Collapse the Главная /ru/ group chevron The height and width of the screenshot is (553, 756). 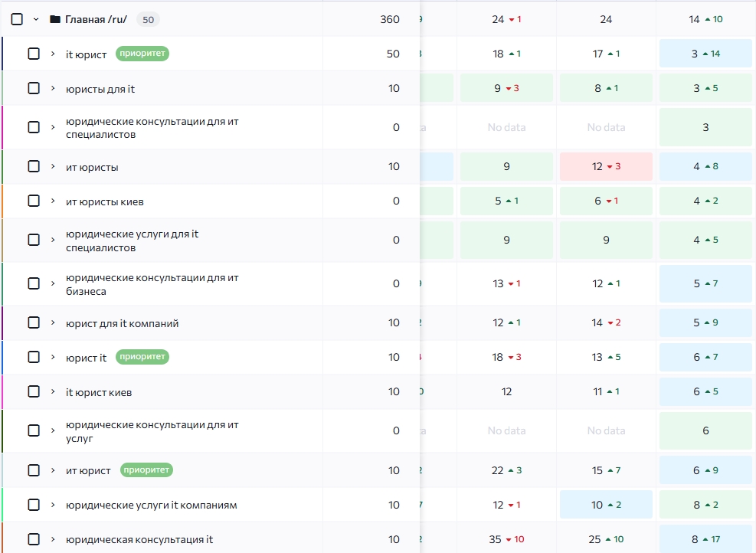[36, 19]
